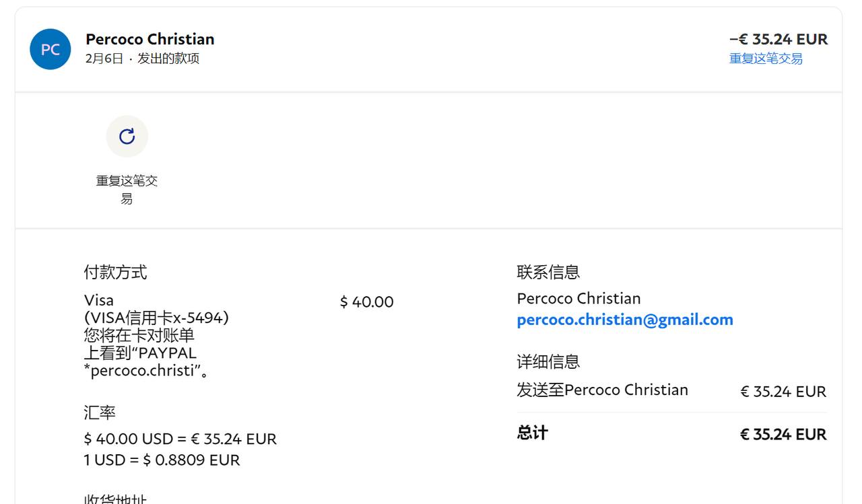Click the 总计 total label

[533, 433]
